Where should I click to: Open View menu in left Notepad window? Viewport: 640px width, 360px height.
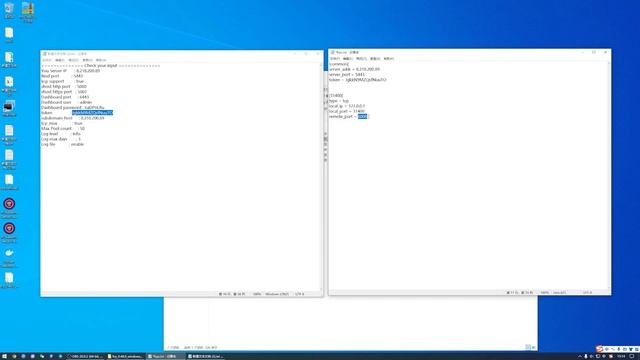tap(87, 60)
